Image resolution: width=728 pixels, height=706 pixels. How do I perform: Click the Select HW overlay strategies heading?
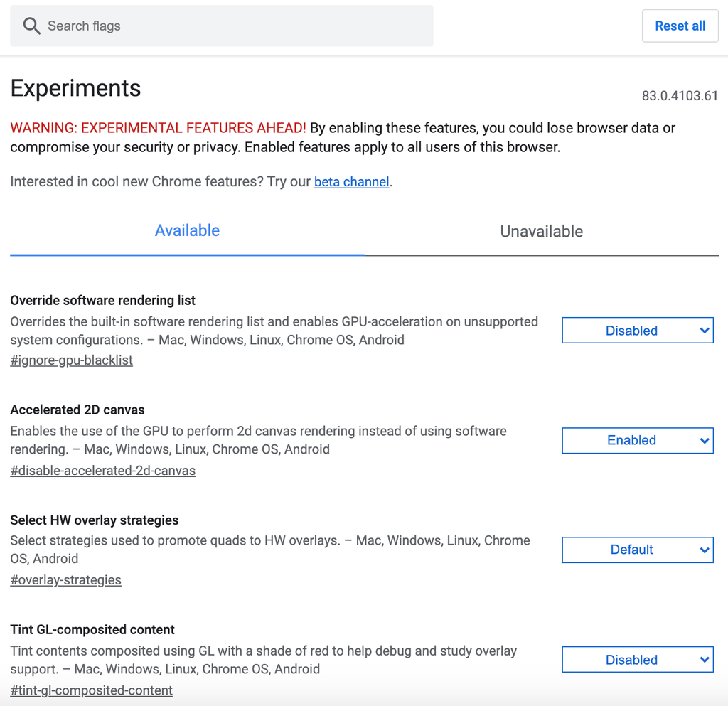94,520
